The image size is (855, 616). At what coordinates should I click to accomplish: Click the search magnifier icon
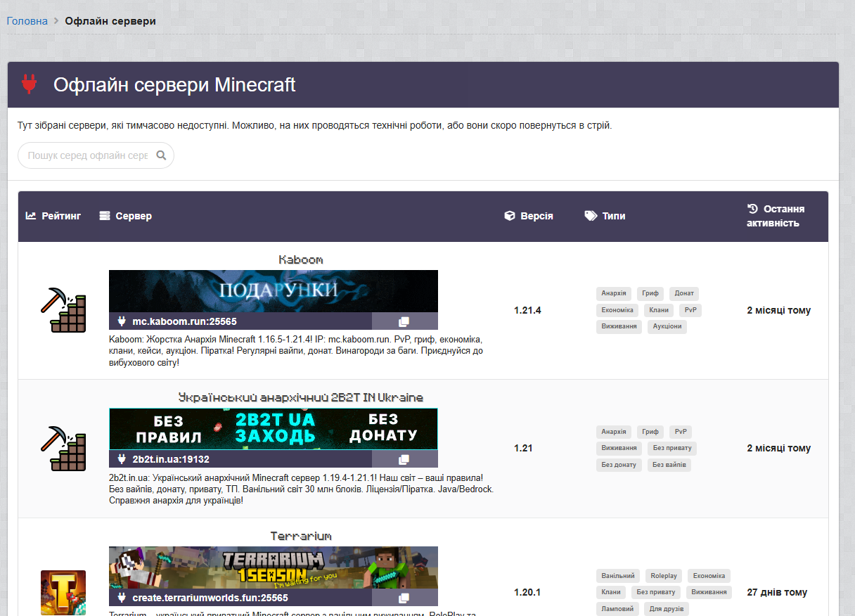(161, 155)
